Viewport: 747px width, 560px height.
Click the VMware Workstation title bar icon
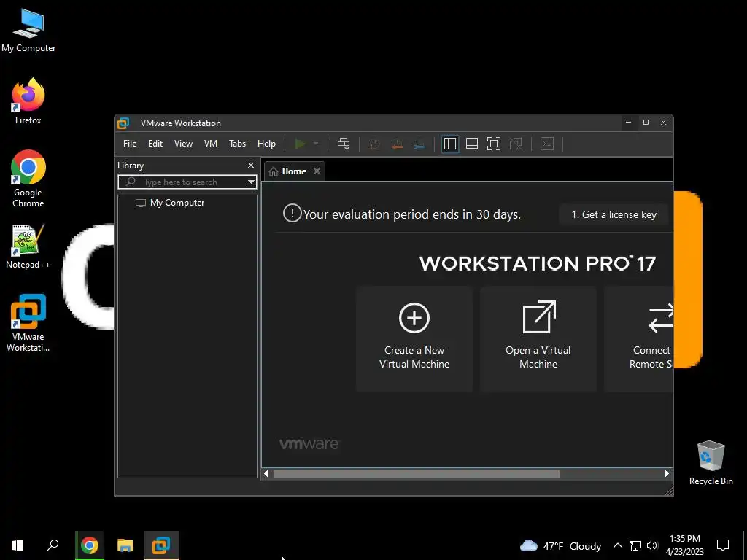click(x=123, y=122)
